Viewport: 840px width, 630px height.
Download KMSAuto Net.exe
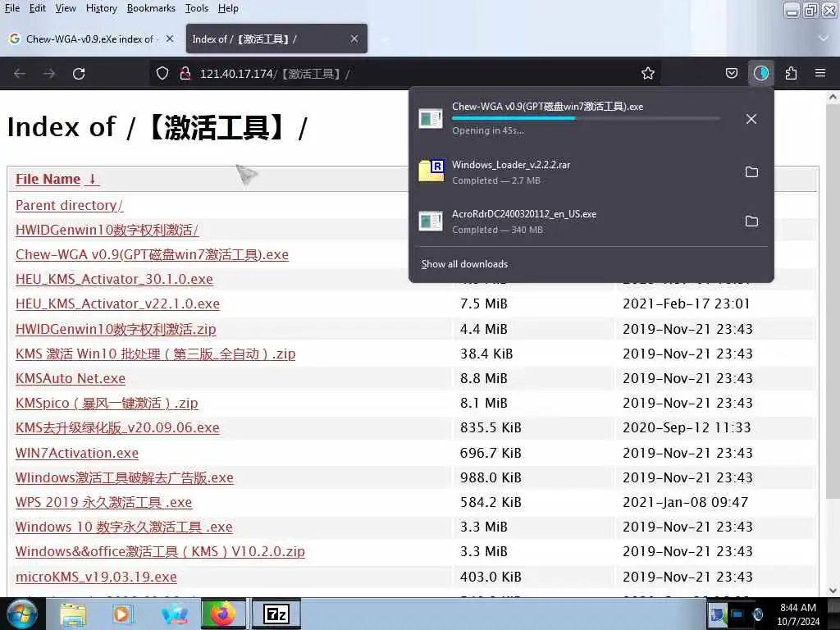pyautogui.click(x=71, y=378)
